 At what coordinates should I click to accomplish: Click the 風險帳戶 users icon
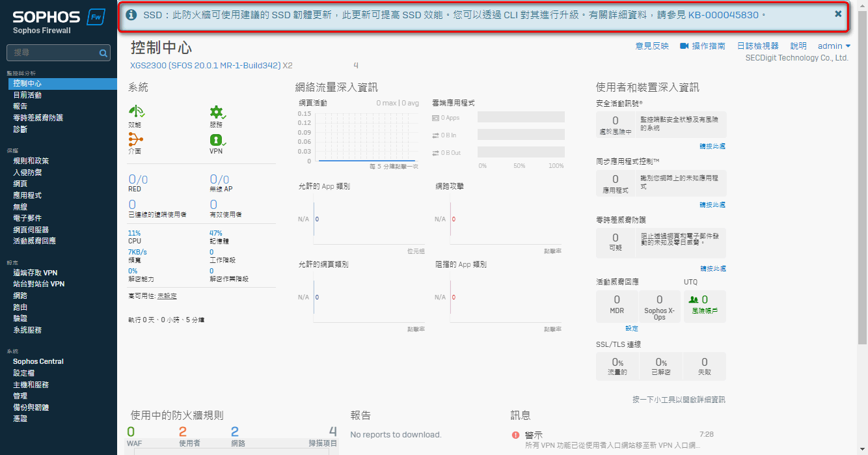pyautogui.click(x=693, y=300)
